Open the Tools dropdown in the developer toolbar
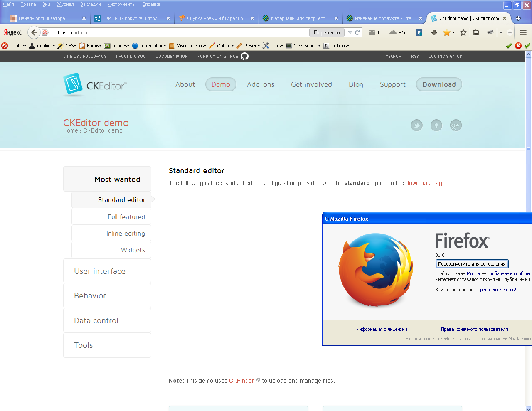Image resolution: width=532 pixels, height=411 pixels. [273, 46]
